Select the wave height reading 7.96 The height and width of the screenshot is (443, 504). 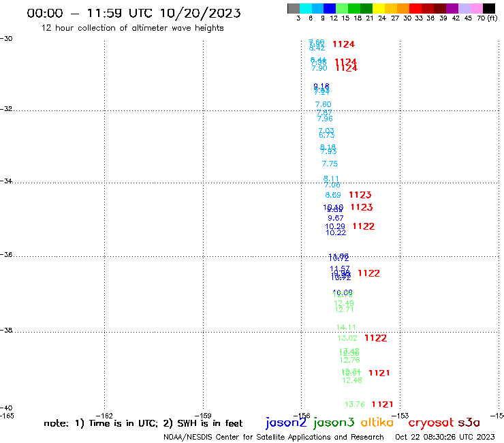pos(325,119)
